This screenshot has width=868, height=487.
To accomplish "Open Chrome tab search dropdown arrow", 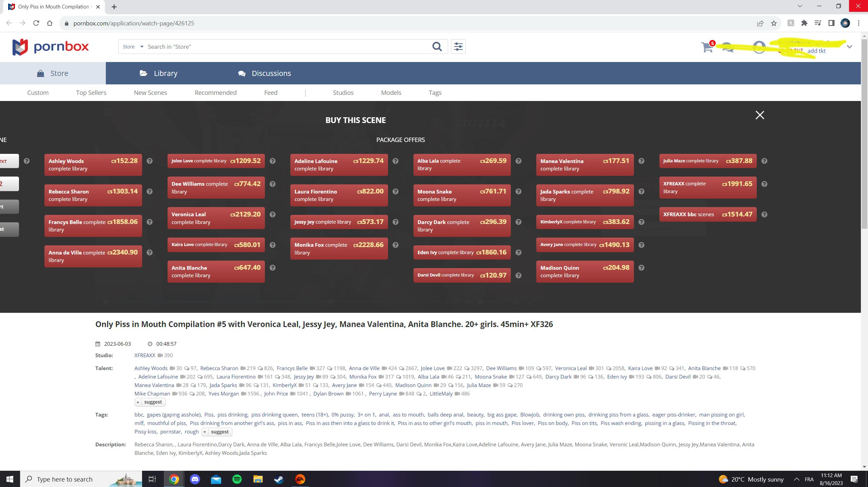I will pos(799,6).
